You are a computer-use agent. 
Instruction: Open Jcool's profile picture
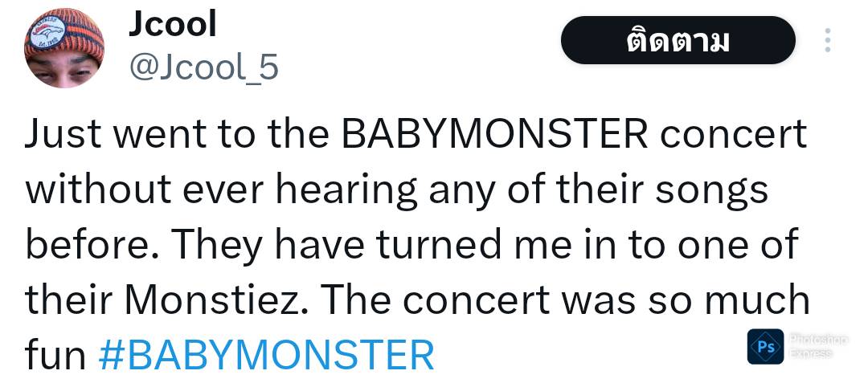click(65, 48)
